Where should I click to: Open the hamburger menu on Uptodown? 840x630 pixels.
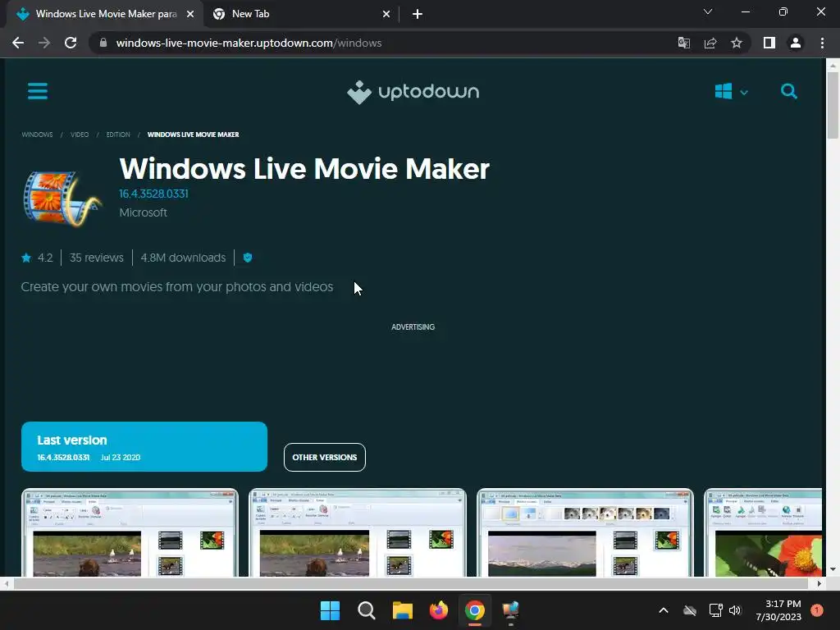coord(38,91)
